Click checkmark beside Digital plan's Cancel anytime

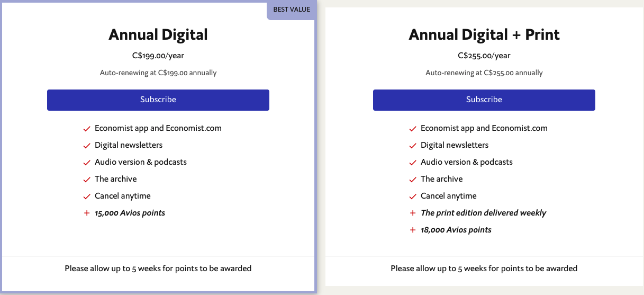click(x=87, y=196)
